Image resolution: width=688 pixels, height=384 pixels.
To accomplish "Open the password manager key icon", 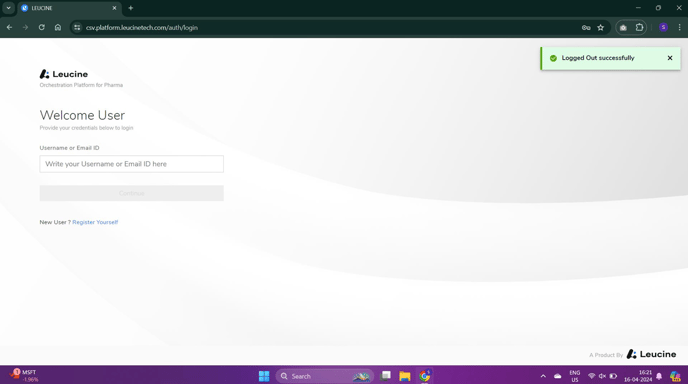I will point(586,28).
